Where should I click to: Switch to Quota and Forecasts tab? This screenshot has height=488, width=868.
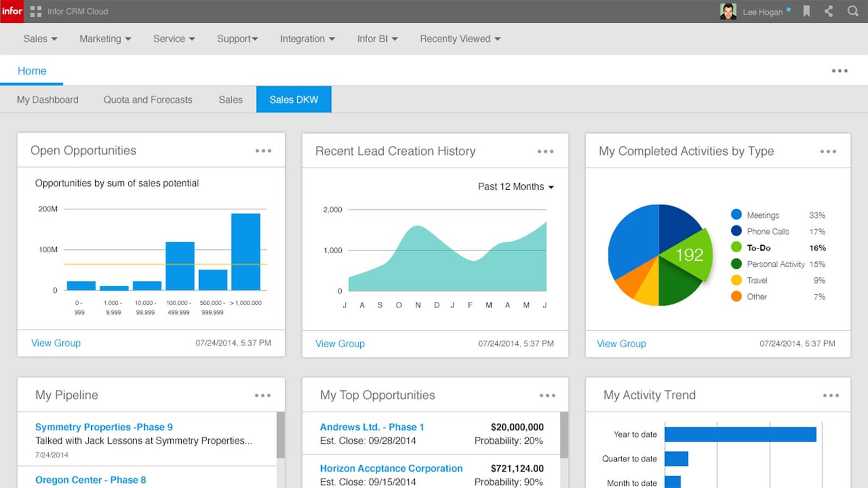click(x=148, y=100)
